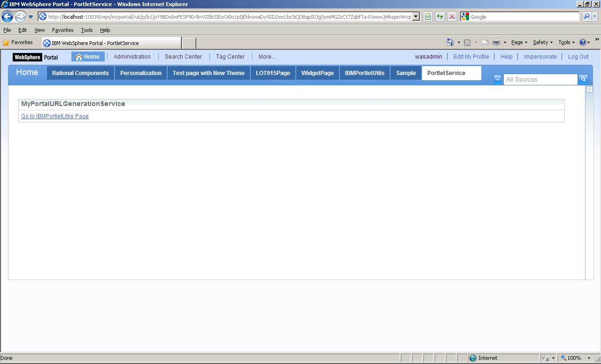Click the RSS feeds icon
This screenshot has height=364, width=601.
467,43
